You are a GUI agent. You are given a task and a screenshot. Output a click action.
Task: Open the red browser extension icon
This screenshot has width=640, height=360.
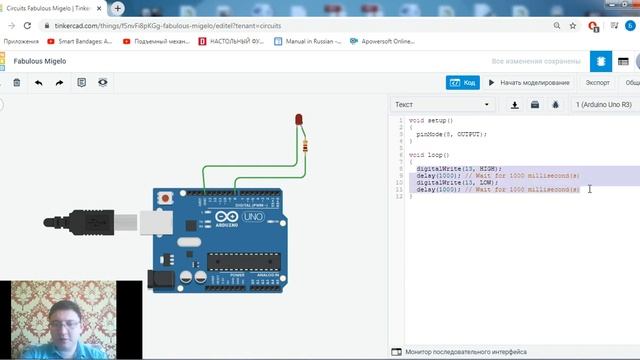(593, 27)
